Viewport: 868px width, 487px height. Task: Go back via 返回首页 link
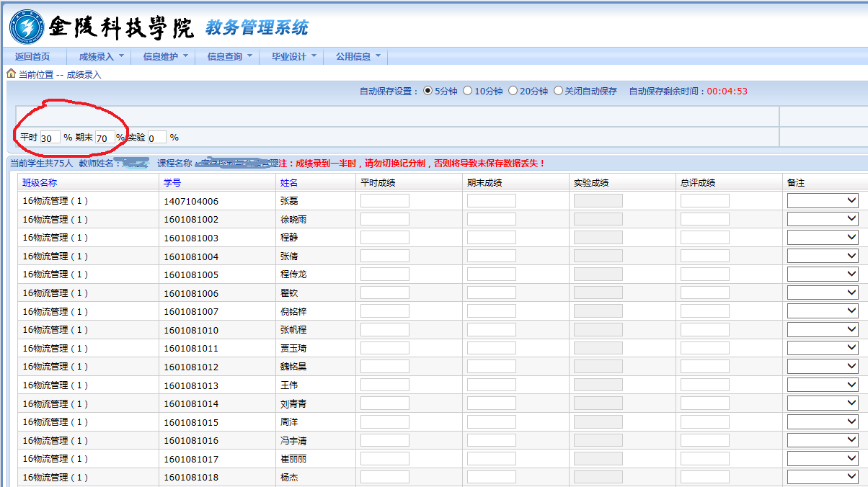pos(32,57)
